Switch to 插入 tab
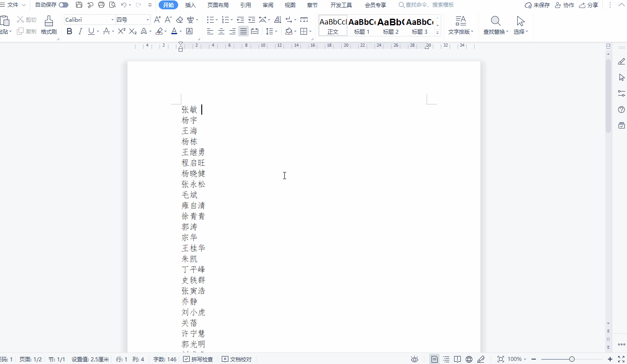627x364 pixels. coord(191,5)
